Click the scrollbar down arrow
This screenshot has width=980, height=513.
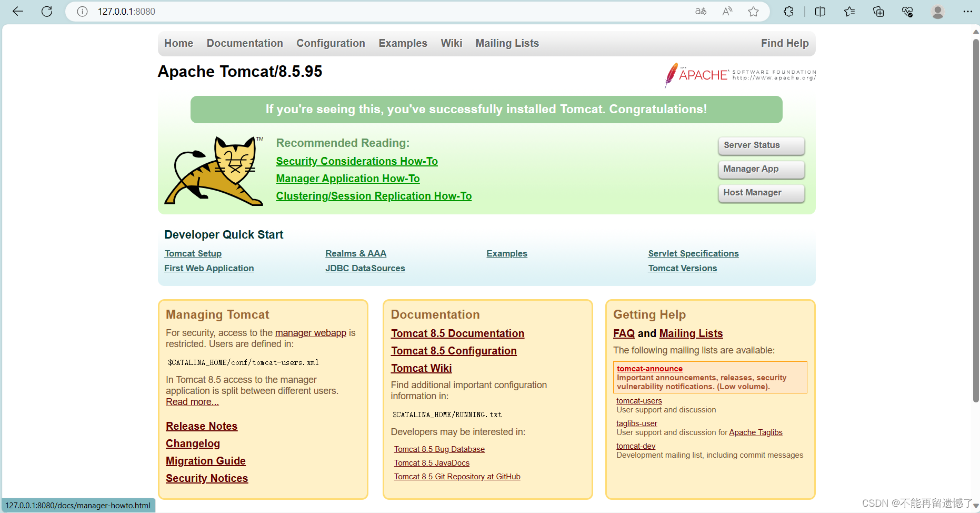(976, 506)
